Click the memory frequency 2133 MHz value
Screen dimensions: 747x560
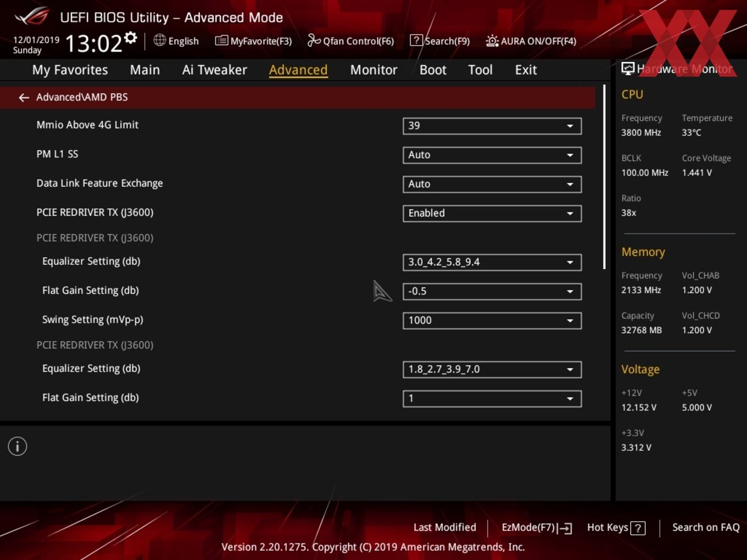(641, 290)
